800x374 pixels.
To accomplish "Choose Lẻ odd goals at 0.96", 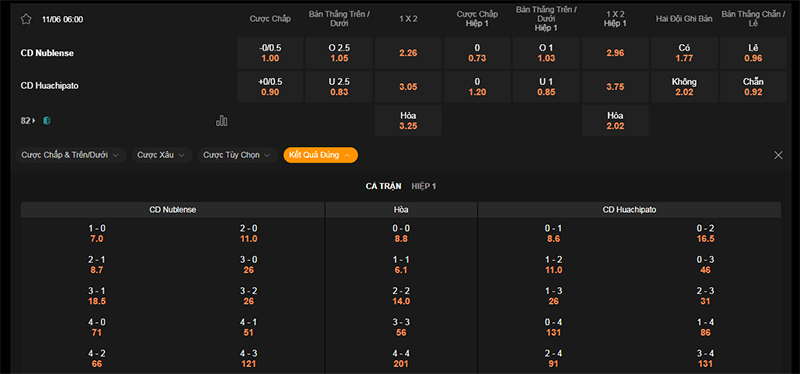I will [x=753, y=53].
